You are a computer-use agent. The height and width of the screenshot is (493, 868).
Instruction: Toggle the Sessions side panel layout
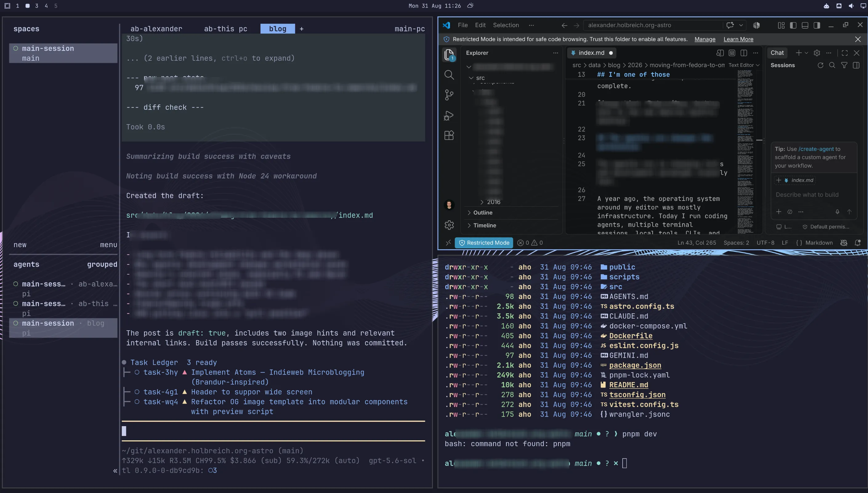(x=856, y=65)
